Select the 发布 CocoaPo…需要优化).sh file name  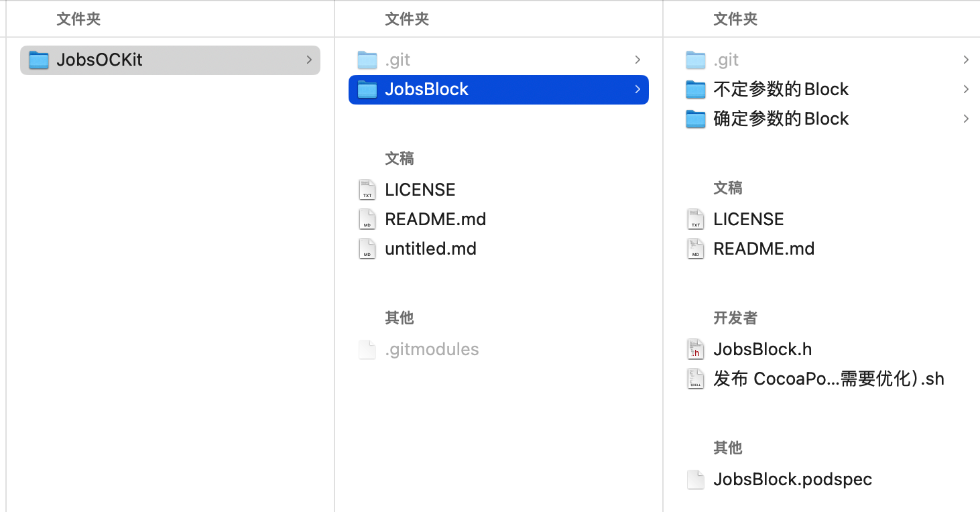coord(829,379)
